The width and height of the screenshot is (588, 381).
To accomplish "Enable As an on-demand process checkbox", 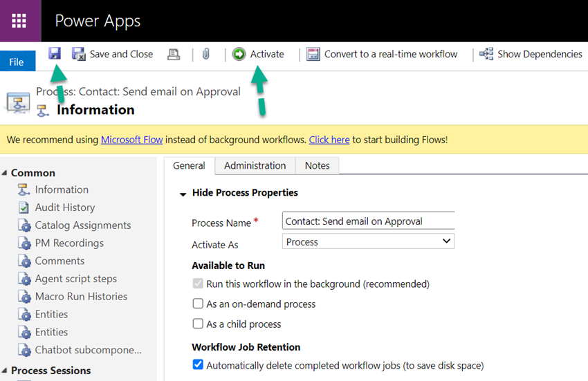I will click(x=198, y=304).
